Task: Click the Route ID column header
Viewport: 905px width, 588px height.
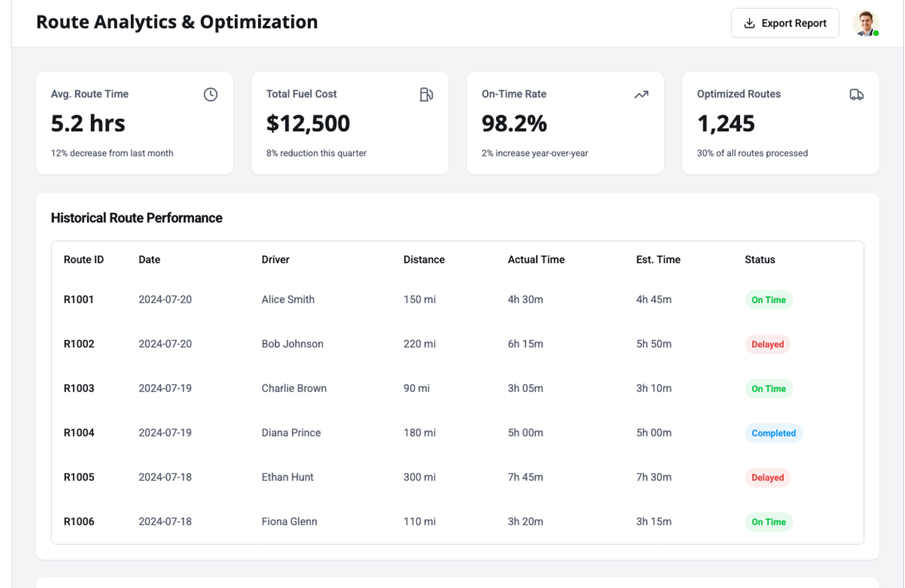Action: click(x=83, y=260)
